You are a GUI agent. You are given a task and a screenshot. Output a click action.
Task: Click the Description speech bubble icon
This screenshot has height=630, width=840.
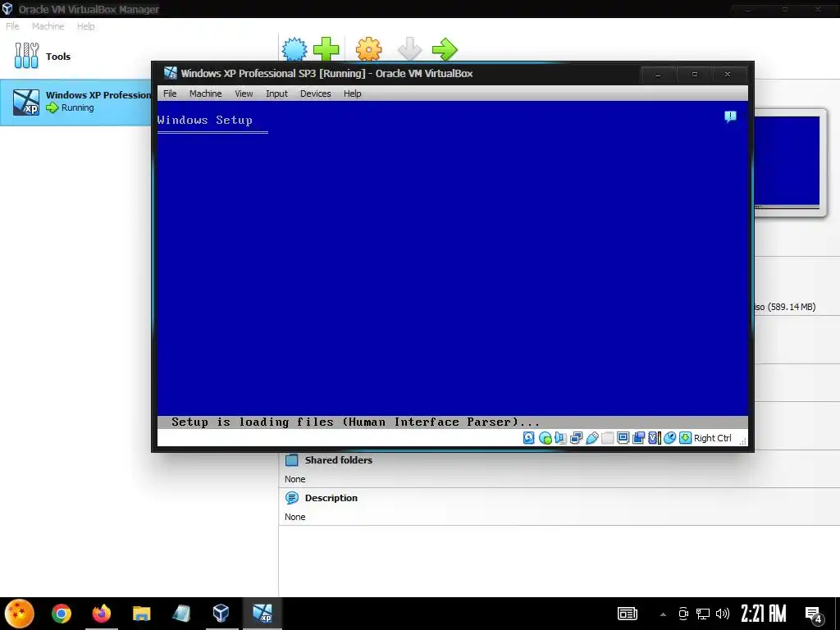point(291,498)
